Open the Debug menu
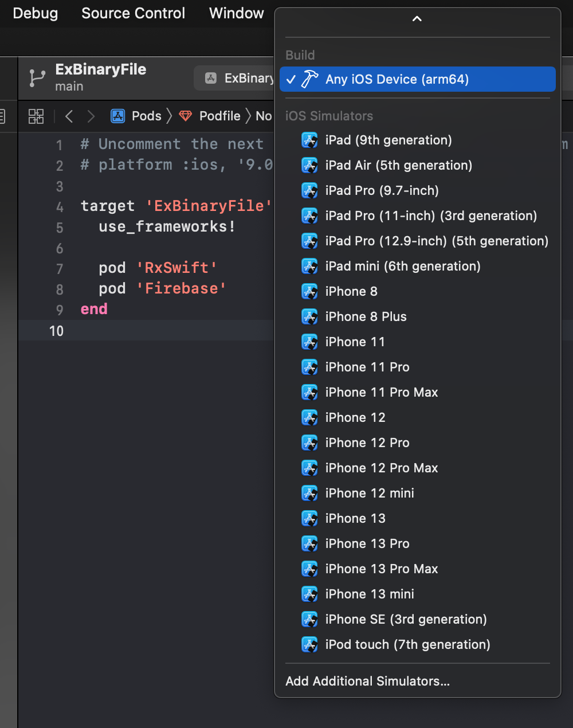 [x=36, y=13]
